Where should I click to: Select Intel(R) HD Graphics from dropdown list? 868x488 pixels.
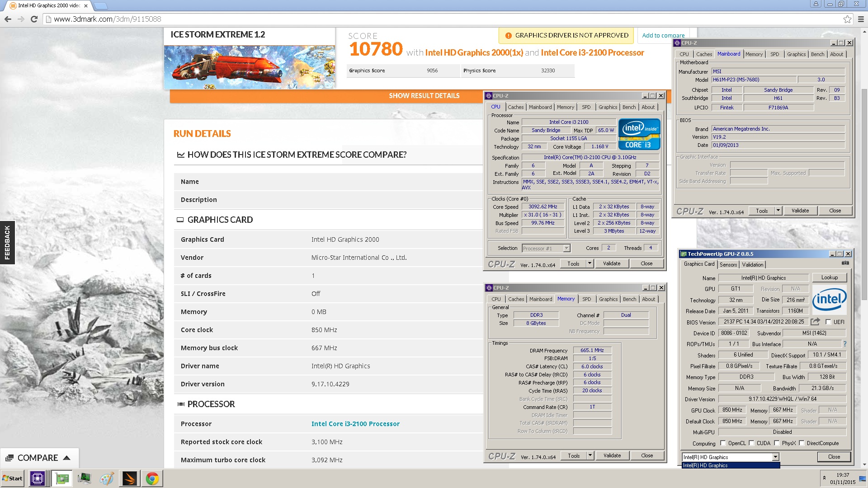point(731,465)
